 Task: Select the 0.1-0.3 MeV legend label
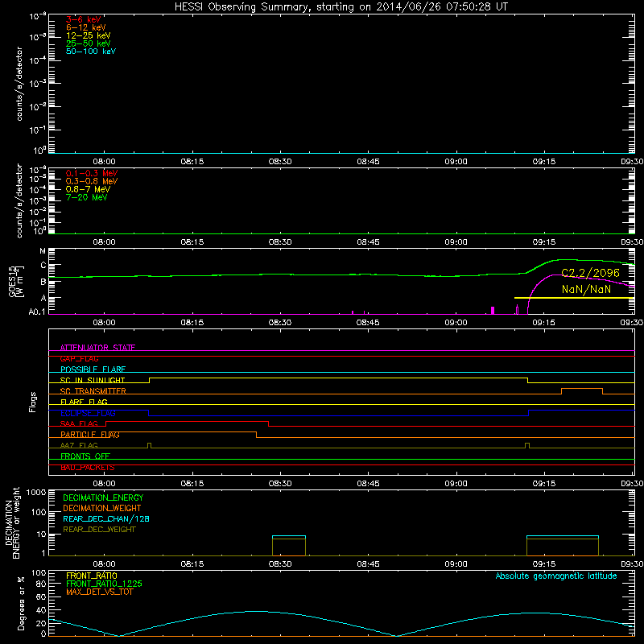(x=92, y=173)
